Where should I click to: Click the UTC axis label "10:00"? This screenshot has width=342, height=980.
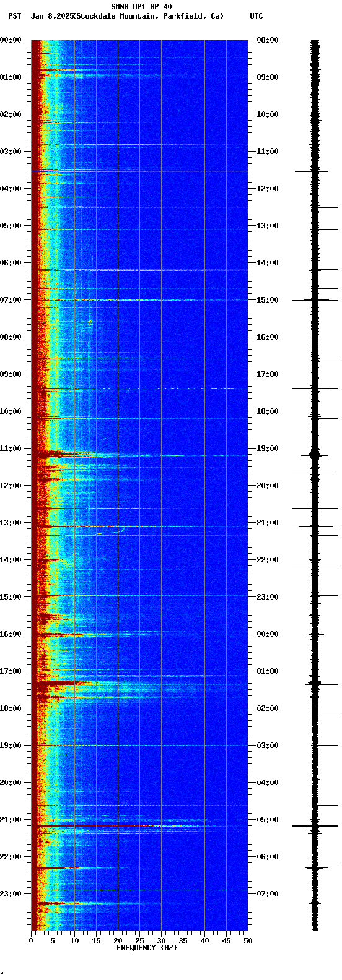click(x=268, y=114)
